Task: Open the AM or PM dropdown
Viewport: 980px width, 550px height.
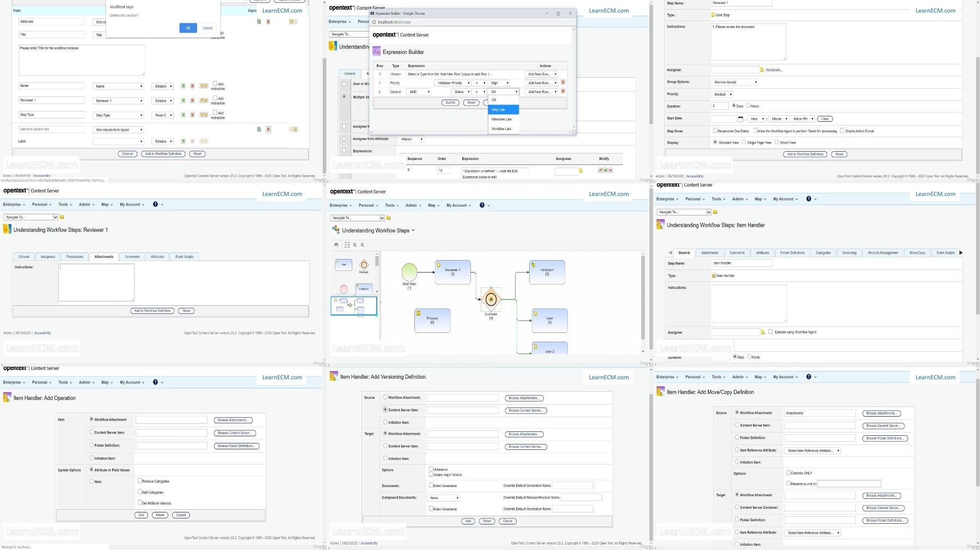Action: click(x=803, y=119)
